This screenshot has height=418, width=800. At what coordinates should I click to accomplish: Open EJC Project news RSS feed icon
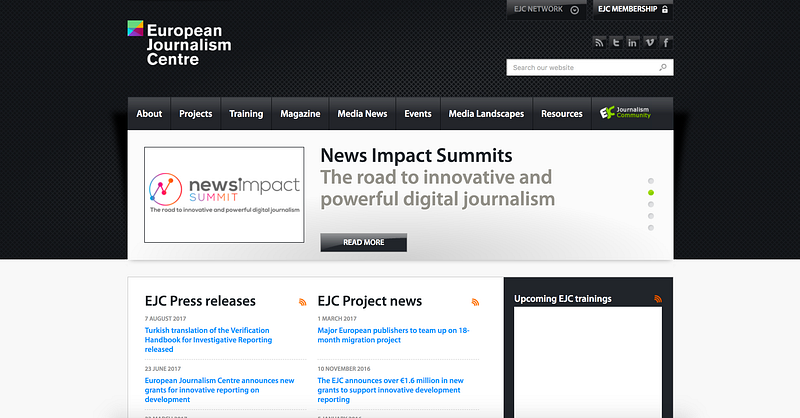click(x=476, y=302)
